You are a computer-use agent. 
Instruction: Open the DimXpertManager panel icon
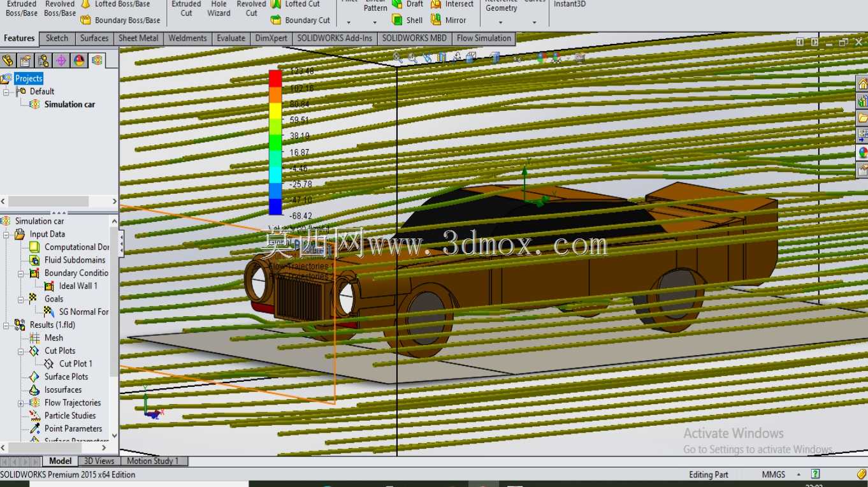(61, 61)
